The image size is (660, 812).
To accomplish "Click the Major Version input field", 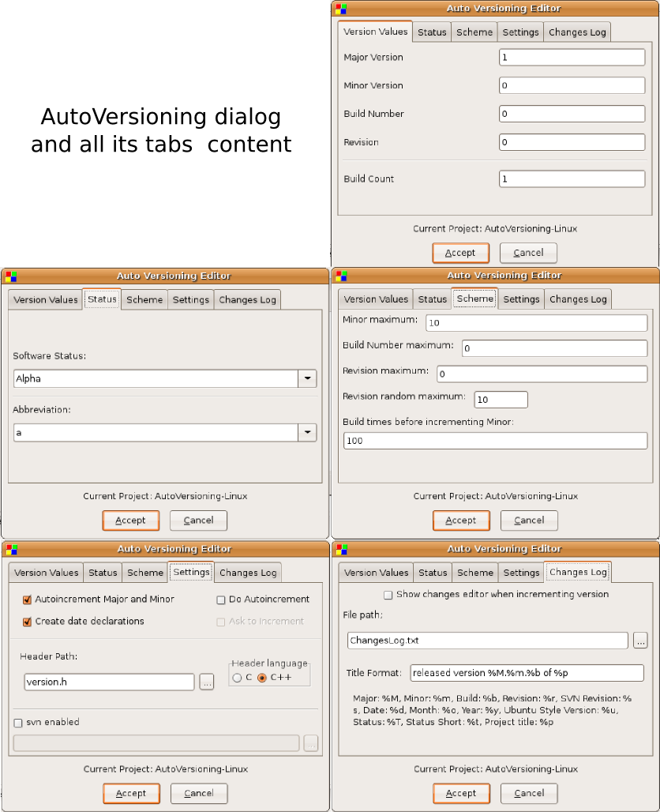I will tap(571, 57).
